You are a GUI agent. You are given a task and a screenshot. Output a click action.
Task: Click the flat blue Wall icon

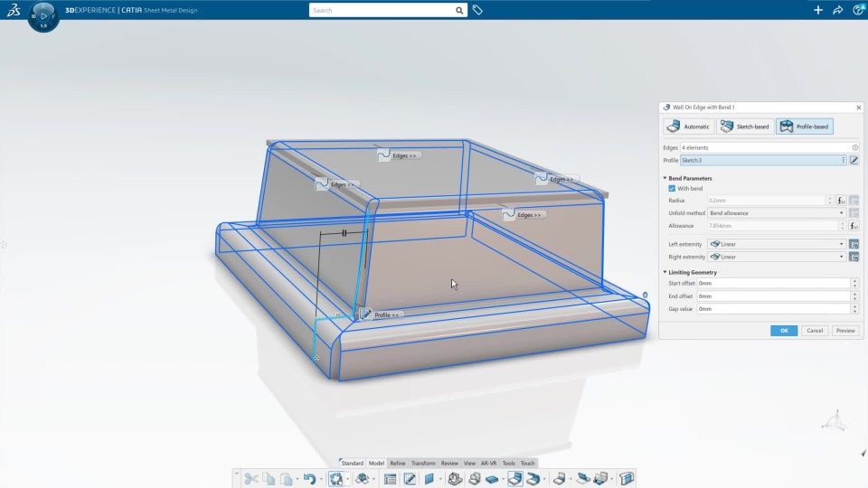[492, 479]
